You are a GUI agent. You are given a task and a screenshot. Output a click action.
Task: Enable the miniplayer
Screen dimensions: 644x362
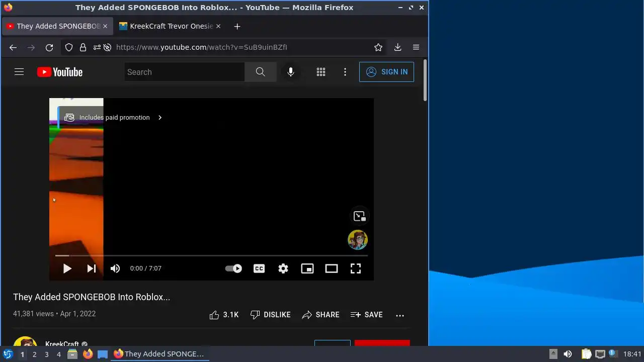click(x=307, y=268)
